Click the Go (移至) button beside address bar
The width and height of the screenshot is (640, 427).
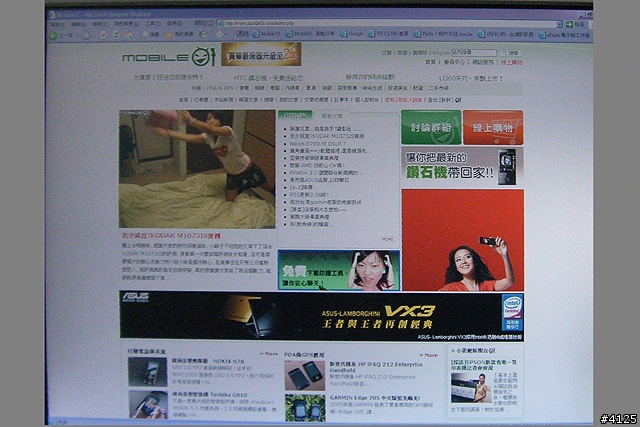[x=576, y=24]
